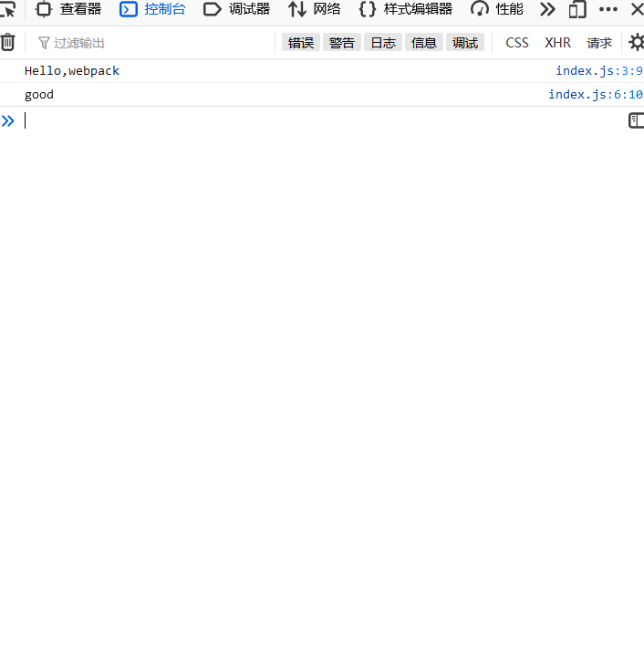Activate the element picker icon
The height and width of the screenshot is (645, 644).
pos(8,9)
